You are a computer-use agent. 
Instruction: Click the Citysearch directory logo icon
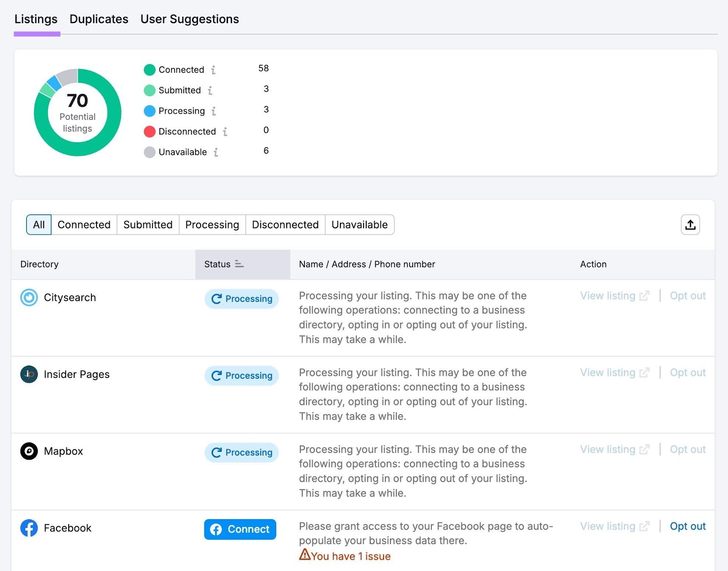pyautogui.click(x=28, y=298)
